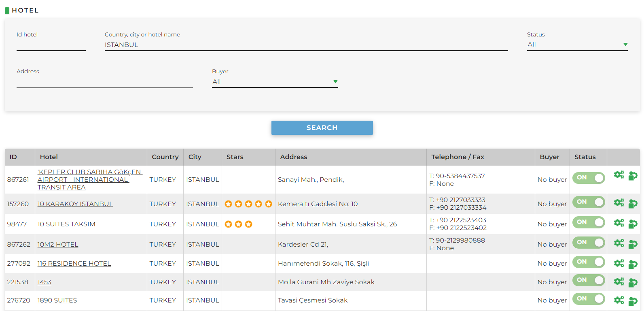This screenshot has width=644, height=311.
Task: Click fax 'F: +90 2122523402'
Action: pyautogui.click(x=458, y=228)
